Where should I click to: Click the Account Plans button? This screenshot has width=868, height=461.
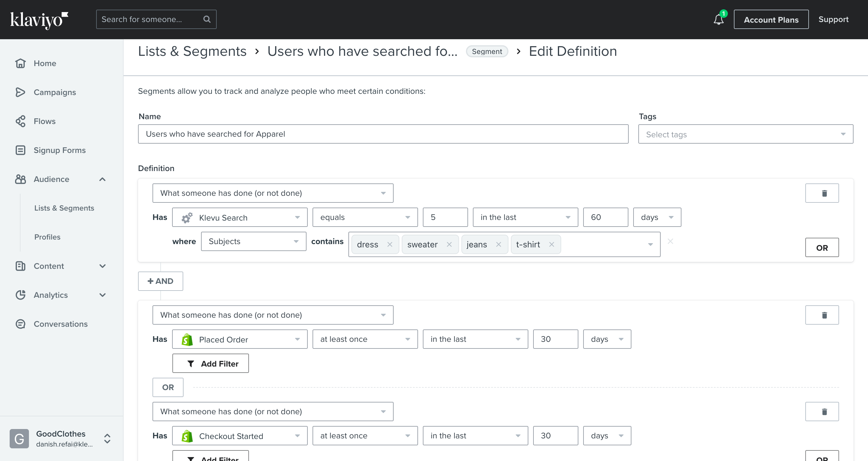pos(771,20)
